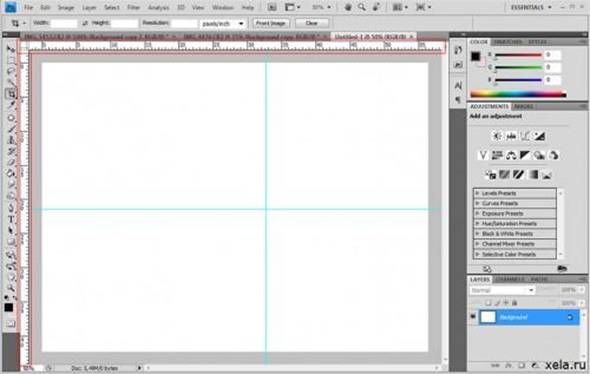This screenshot has height=374, width=590.
Task: Select the Pen tool
Action: point(11,208)
